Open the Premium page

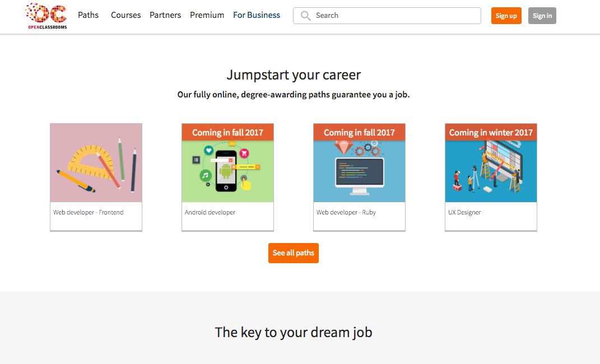[207, 15]
